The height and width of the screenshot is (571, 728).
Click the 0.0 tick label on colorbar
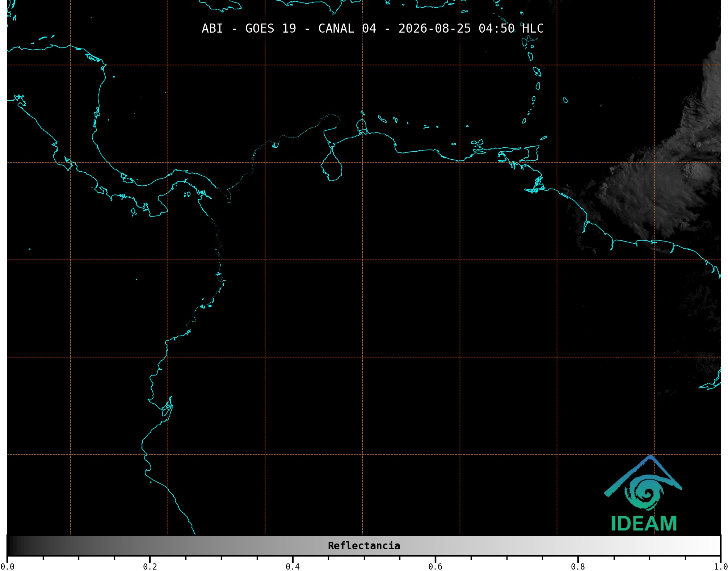coord(7,567)
